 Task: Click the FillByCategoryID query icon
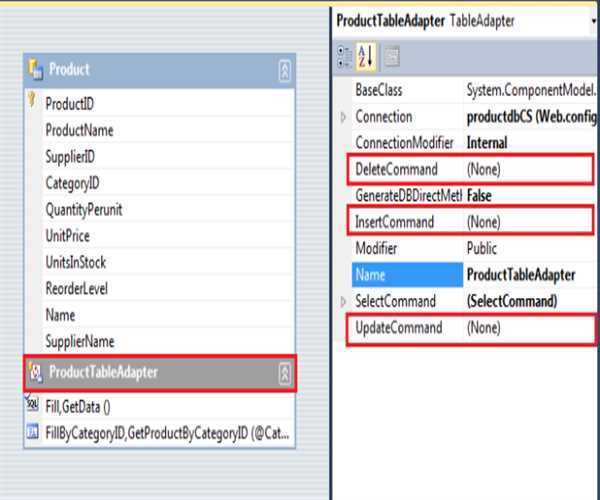pos(30,433)
